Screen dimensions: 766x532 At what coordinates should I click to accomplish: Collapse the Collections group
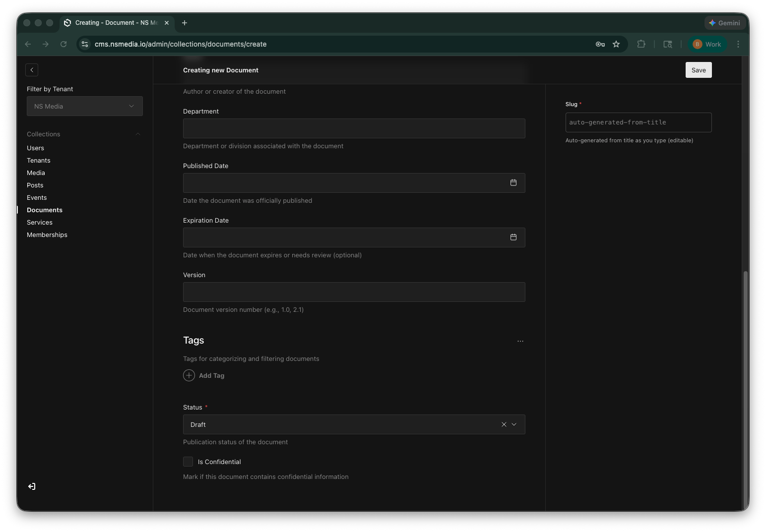coord(138,134)
